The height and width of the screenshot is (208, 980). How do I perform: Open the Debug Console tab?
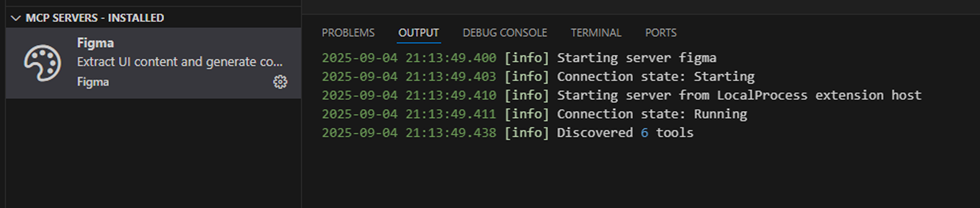point(505,33)
